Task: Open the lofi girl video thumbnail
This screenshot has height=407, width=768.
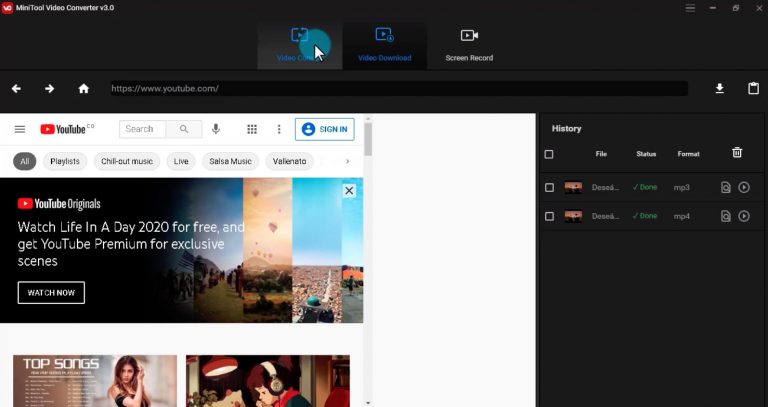Action: [268, 381]
